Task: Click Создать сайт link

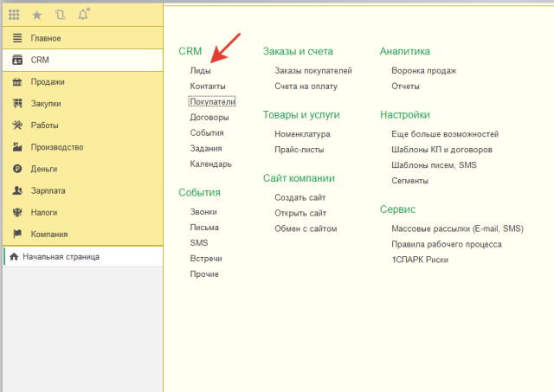Action: tap(300, 198)
